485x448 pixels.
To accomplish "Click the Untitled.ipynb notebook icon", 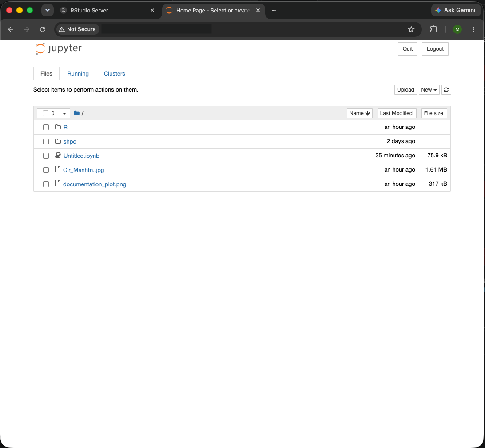I will (x=58, y=156).
